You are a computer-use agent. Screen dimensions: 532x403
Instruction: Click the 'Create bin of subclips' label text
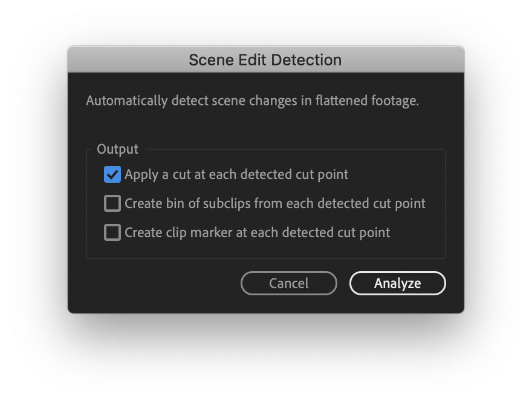point(275,203)
